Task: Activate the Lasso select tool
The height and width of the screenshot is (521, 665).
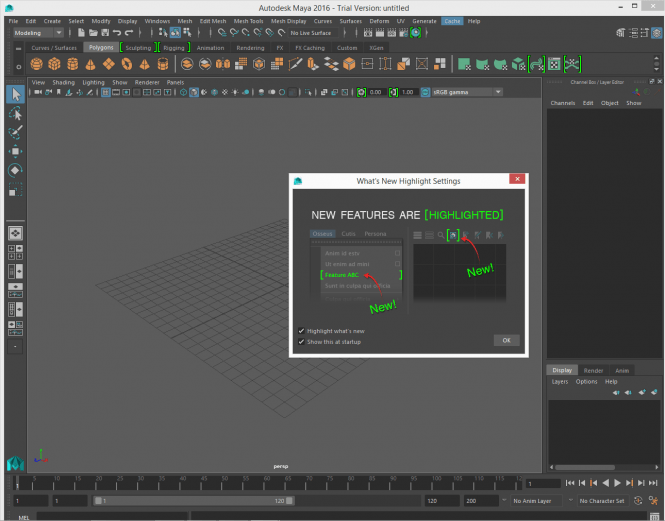Action: [x=16, y=113]
